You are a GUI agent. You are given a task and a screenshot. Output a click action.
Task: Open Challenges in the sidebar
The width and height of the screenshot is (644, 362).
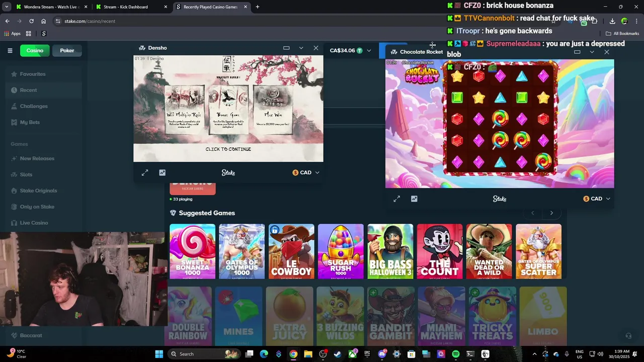click(x=33, y=106)
